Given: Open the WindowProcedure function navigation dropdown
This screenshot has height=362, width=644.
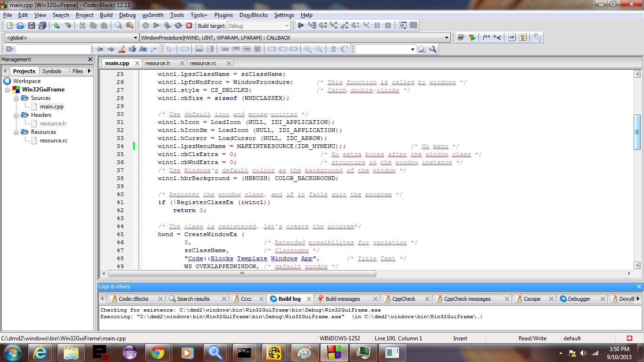Looking at the screenshot, I should click(446, 38).
